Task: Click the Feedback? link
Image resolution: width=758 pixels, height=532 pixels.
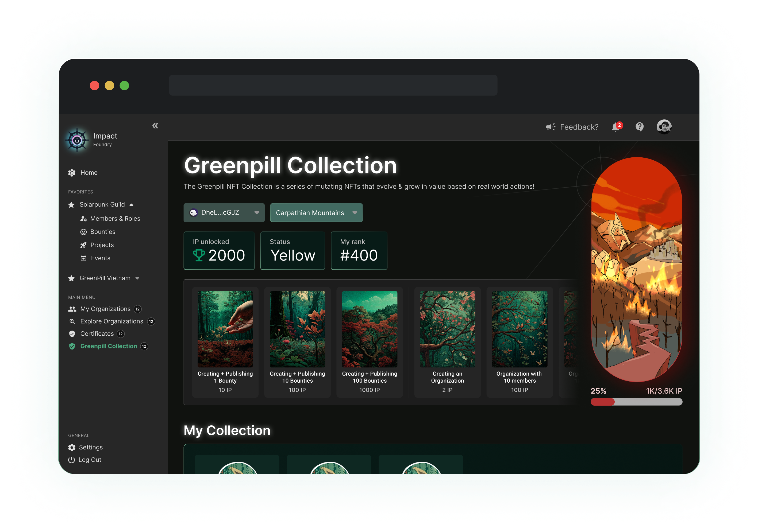Action: 579,127
